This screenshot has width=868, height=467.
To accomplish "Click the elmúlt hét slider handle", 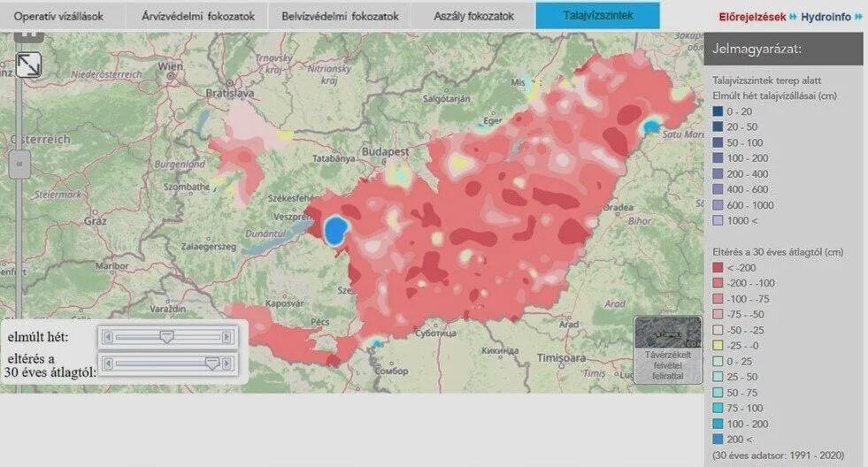I will [x=166, y=336].
